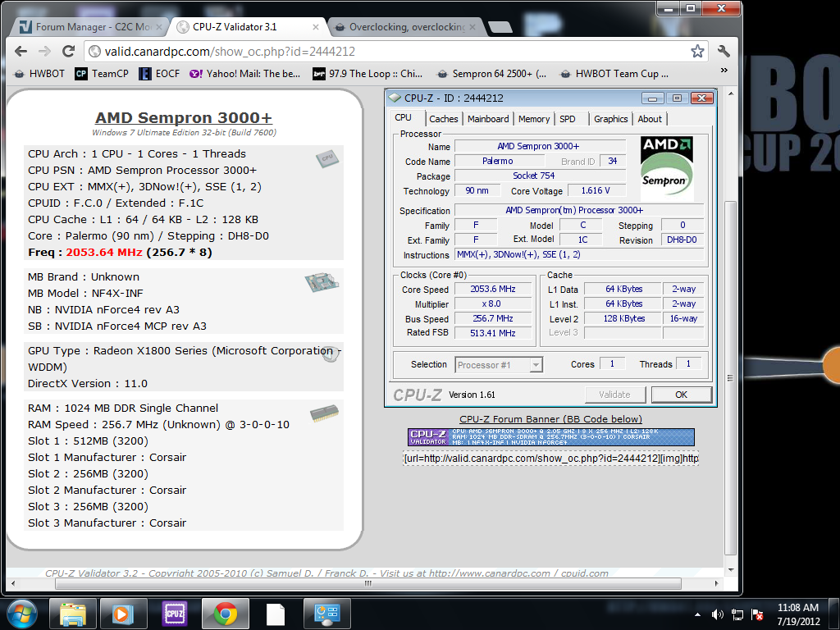
Task: Click the network tray icon
Action: pos(737,614)
